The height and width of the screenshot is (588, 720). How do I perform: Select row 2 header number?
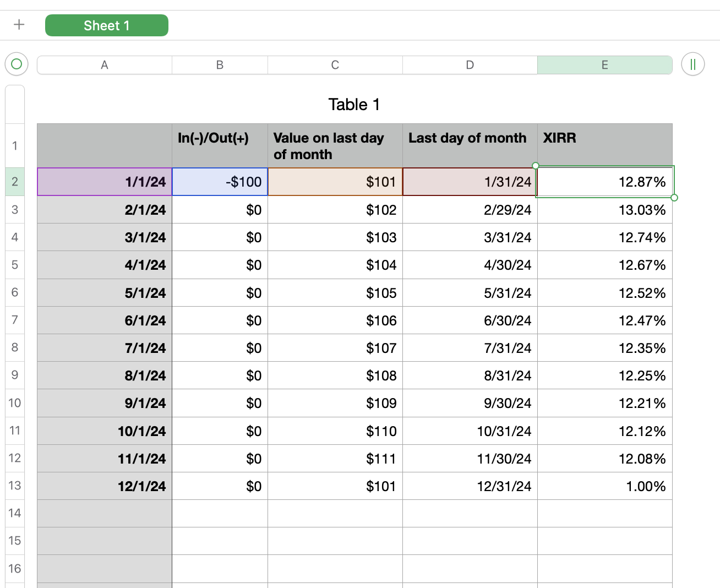pos(15,182)
